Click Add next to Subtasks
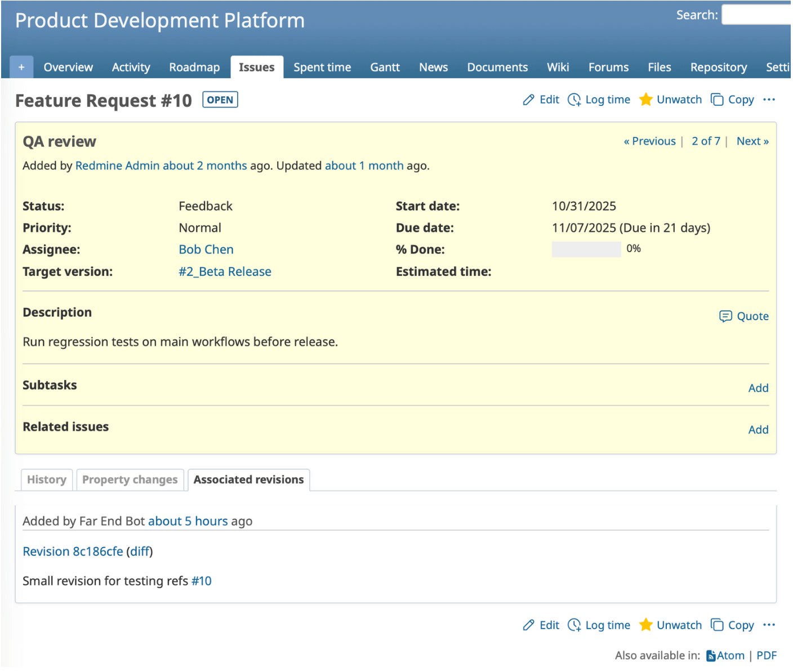793x672 pixels. (758, 388)
